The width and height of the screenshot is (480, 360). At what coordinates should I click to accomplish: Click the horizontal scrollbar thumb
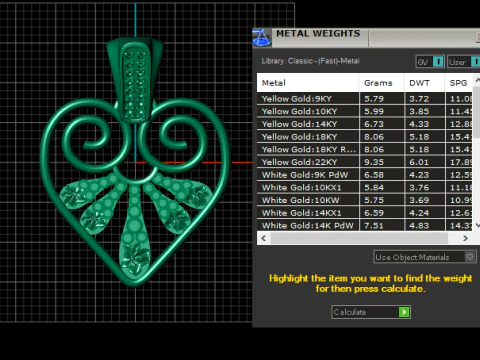pyautogui.click(x=359, y=238)
